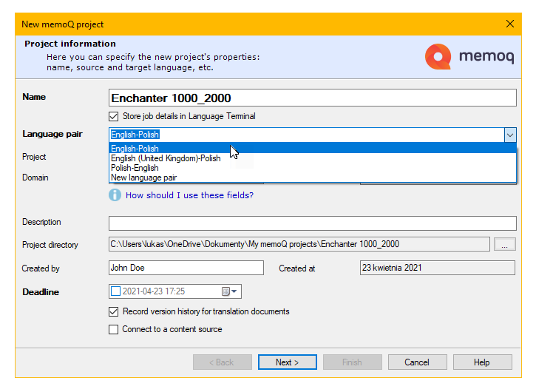The height and width of the screenshot is (392, 536).
Task: Browse for project directory with ellipsis button
Action: [504, 244]
